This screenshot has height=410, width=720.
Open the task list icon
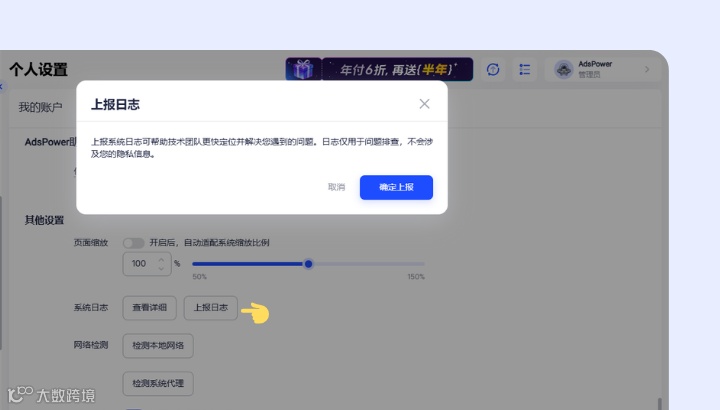click(524, 69)
